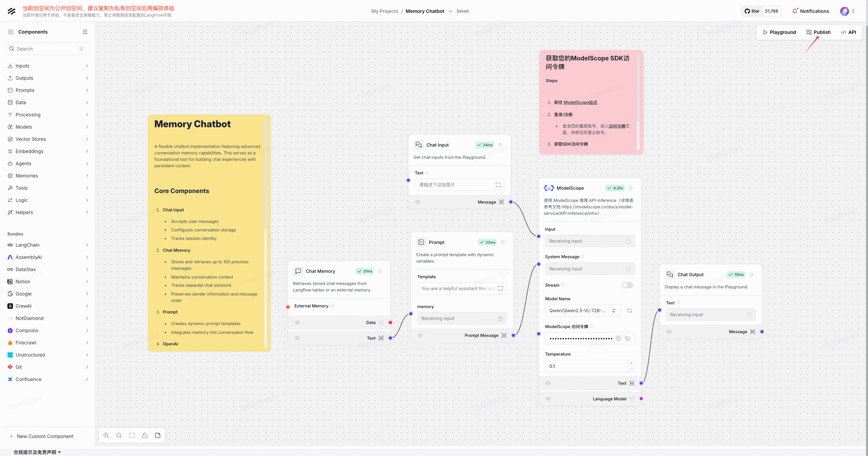Image resolution: width=868 pixels, height=456 pixels.
Task: Click the add note icon
Action: 158,435
